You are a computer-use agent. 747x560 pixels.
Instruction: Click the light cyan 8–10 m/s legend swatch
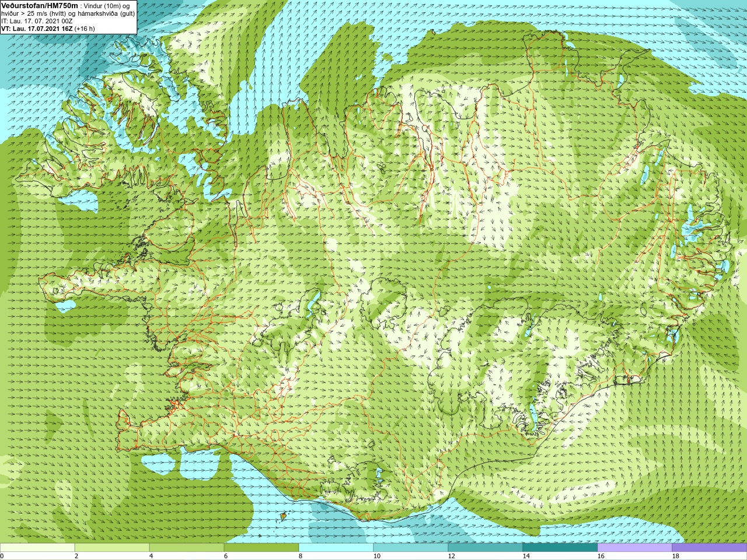[x=336, y=548]
